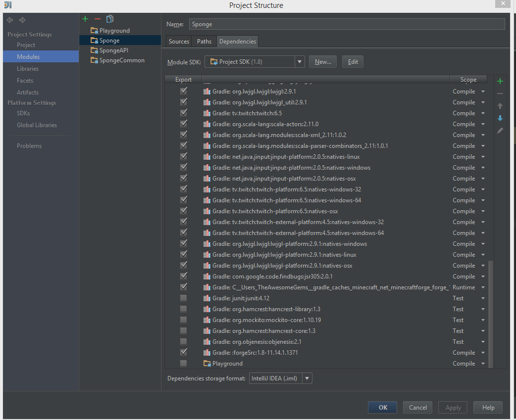Image resolution: width=516 pixels, height=420 pixels.
Task: Open Libraries in Project Settings
Action: 28,69
